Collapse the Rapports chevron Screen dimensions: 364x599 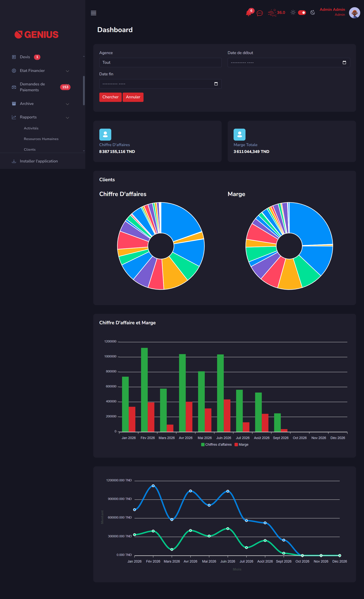pos(67,118)
